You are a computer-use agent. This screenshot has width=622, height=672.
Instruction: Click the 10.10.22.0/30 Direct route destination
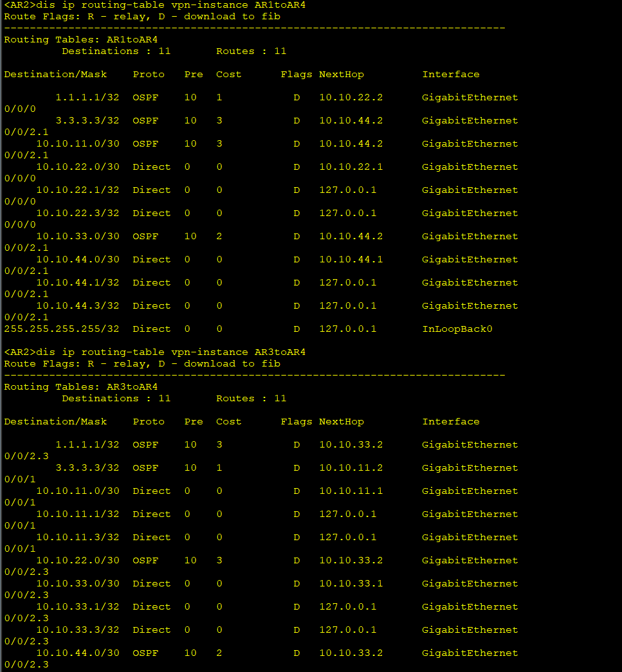(78, 167)
